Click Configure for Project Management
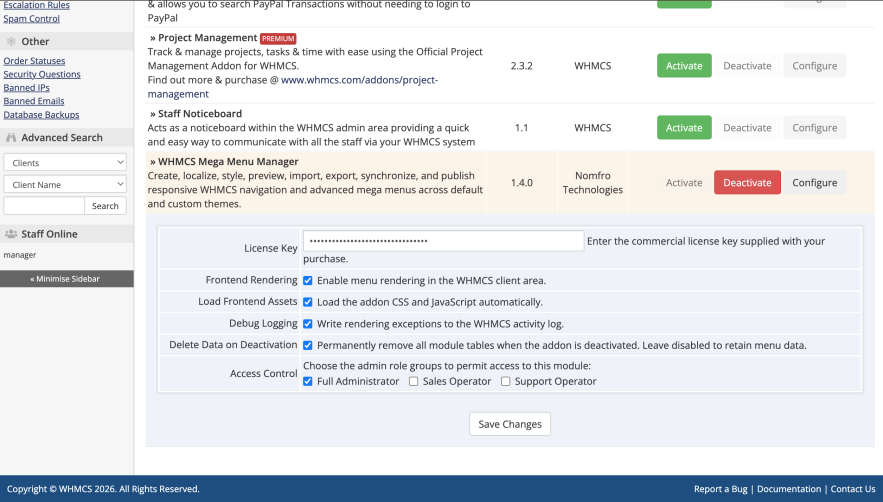883x502 pixels. coord(814,66)
